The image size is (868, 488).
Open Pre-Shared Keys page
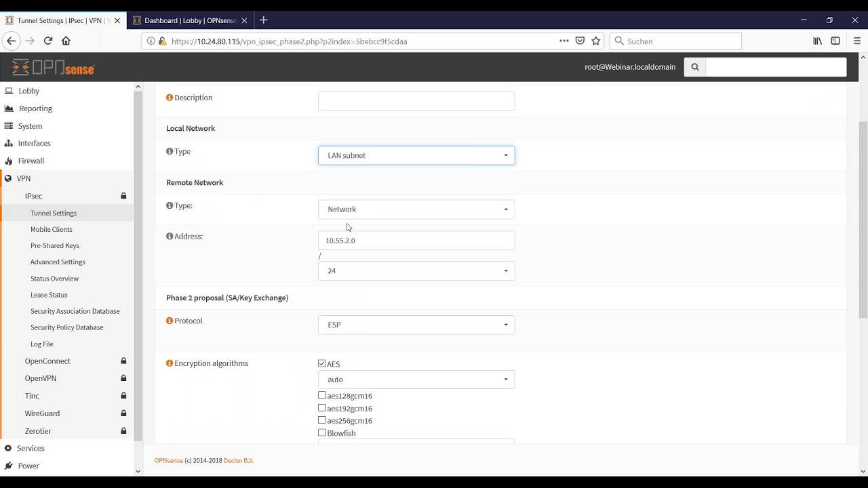[55, 245]
